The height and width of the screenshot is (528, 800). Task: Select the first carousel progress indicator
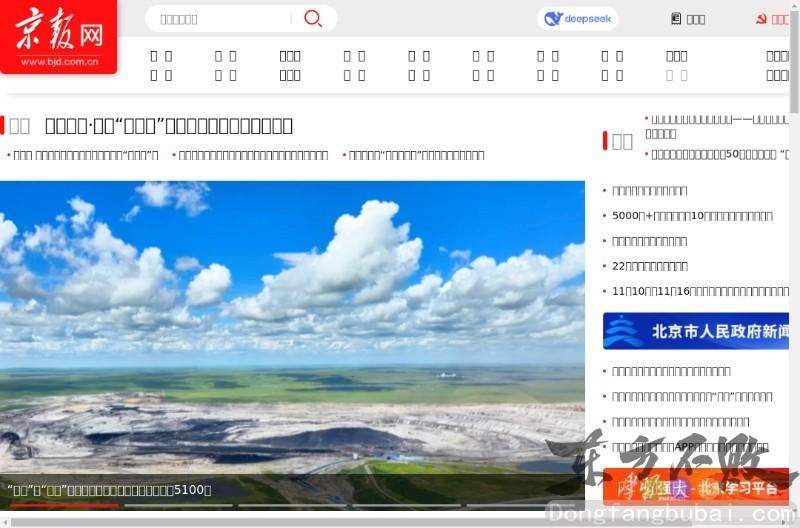click(x=60, y=506)
